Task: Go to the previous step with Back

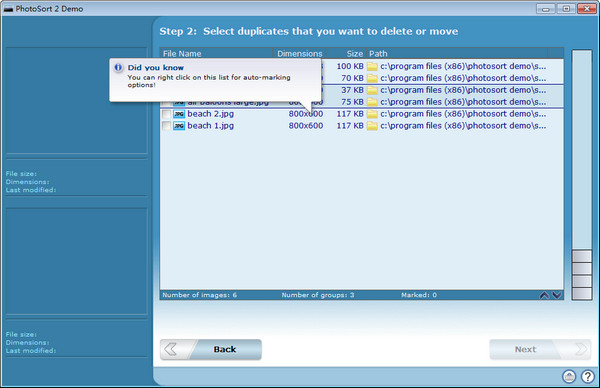Action: click(x=211, y=349)
